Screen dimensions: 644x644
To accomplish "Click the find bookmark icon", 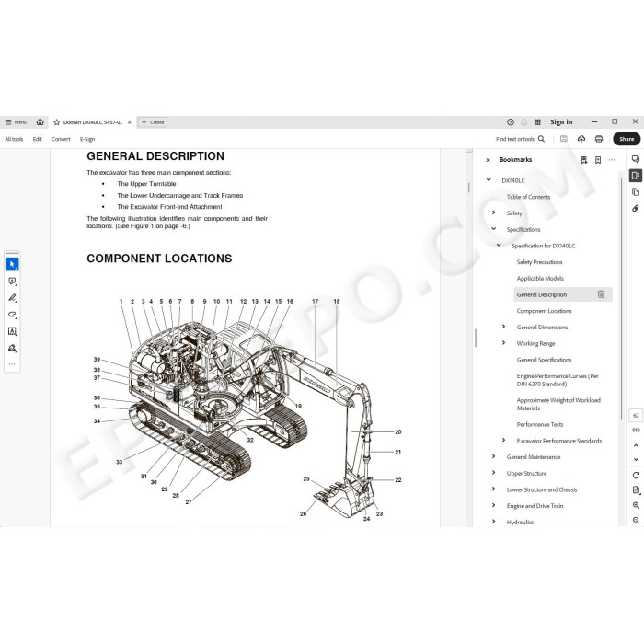I will click(584, 160).
